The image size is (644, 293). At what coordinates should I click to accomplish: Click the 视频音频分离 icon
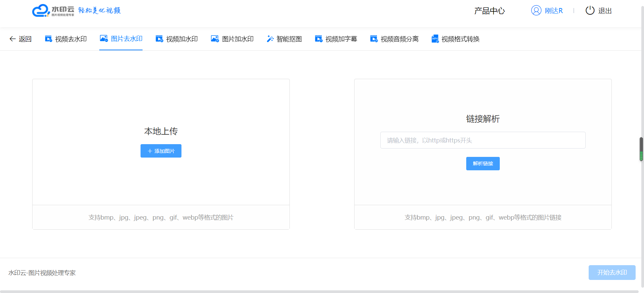tap(374, 39)
